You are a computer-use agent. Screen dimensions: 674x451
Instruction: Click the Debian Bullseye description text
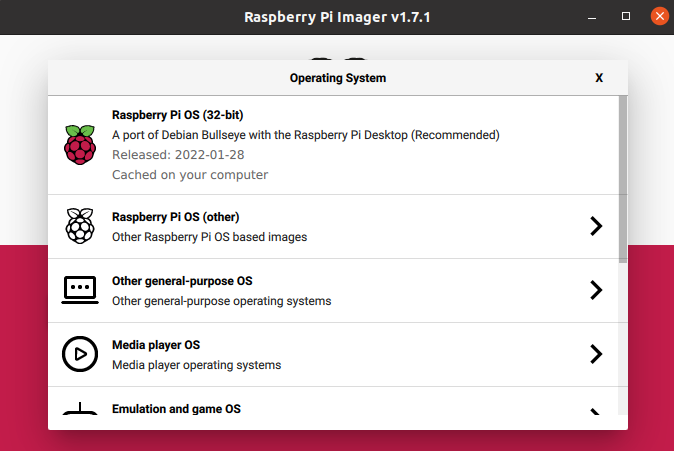point(305,134)
